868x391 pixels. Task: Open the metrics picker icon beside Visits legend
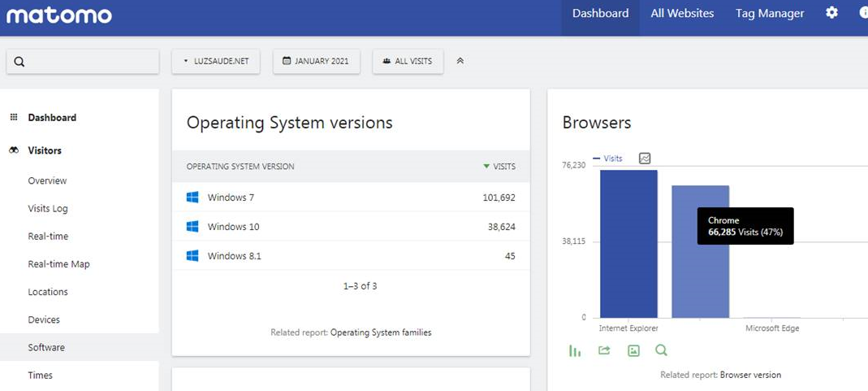pos(645,159)
